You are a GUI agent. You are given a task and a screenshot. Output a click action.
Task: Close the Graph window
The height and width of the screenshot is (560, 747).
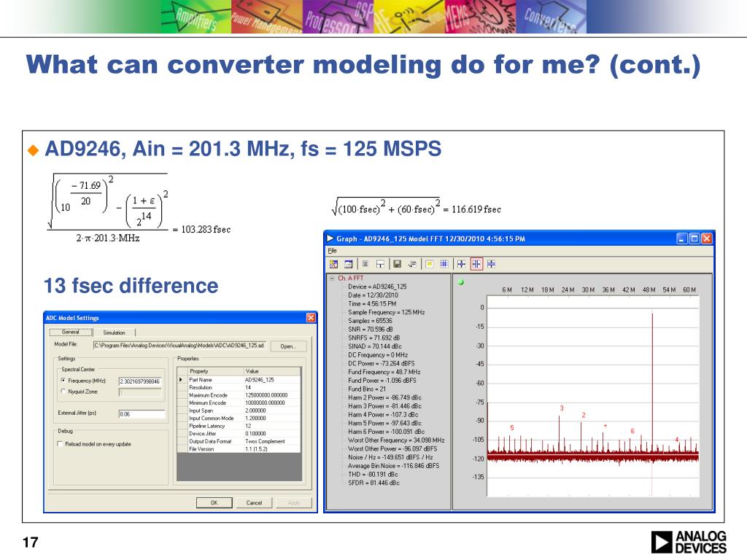point(706,238)
